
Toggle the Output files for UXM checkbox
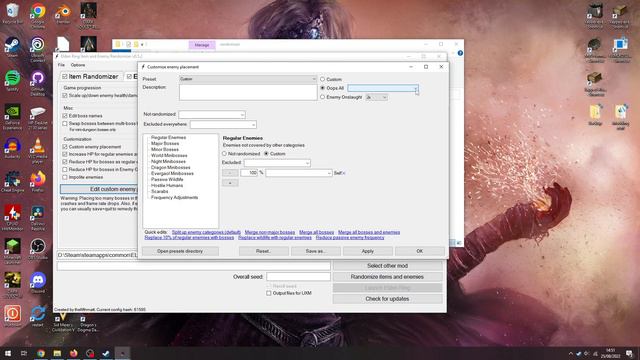click(269, 293)
